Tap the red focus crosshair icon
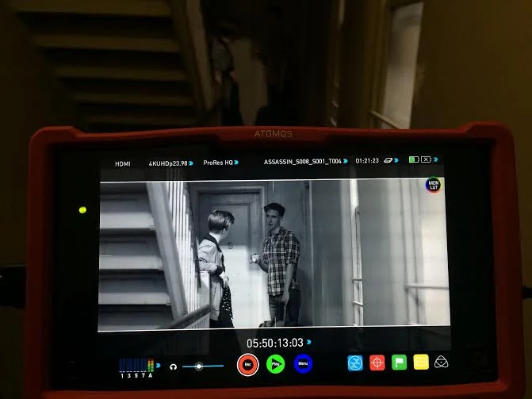The image size is (532, 399). (377, 363)
